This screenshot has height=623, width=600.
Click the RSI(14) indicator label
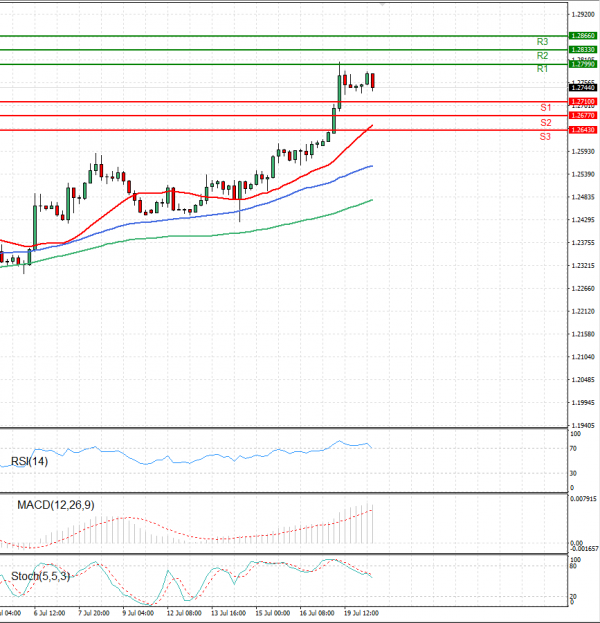(x=29, y=461)
